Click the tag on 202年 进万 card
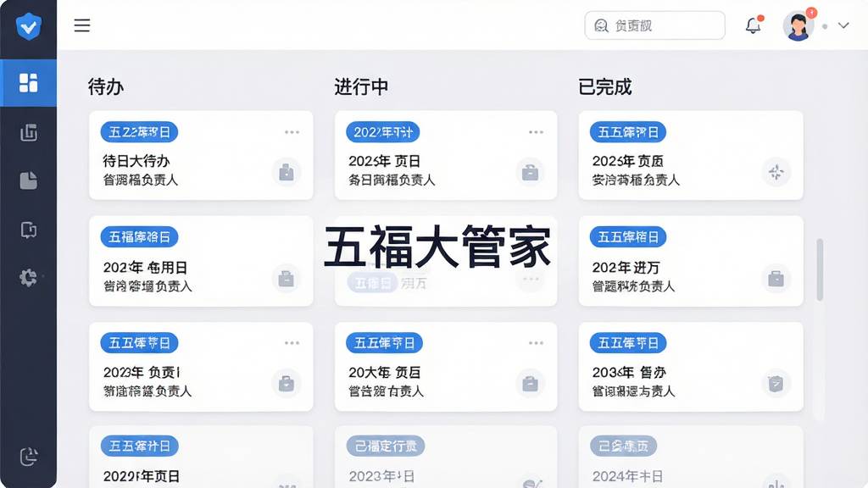Viewport: 868px width, 488px height. click(x=628, y=237)
